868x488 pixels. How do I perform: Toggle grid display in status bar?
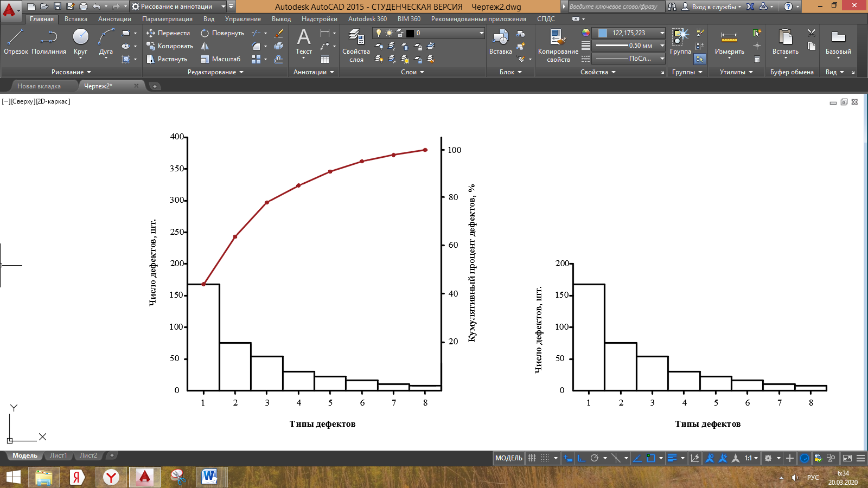(532, 458)
